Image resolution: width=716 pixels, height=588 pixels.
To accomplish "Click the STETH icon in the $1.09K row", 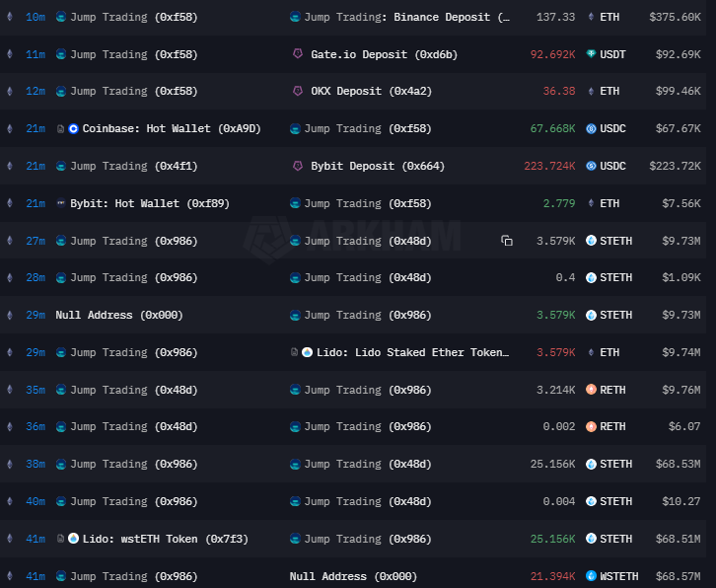I will pyautogui.click(x=591, y=278).
